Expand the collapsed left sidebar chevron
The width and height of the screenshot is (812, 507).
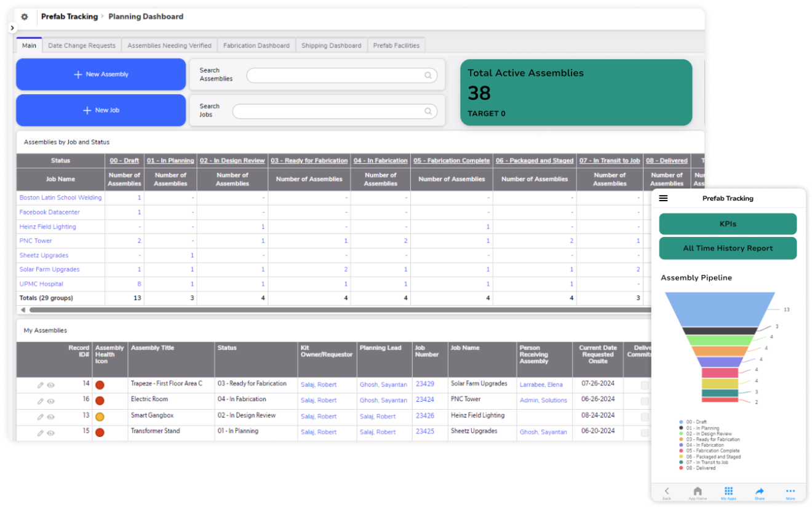pyautogui.click(x=12, y=27)
